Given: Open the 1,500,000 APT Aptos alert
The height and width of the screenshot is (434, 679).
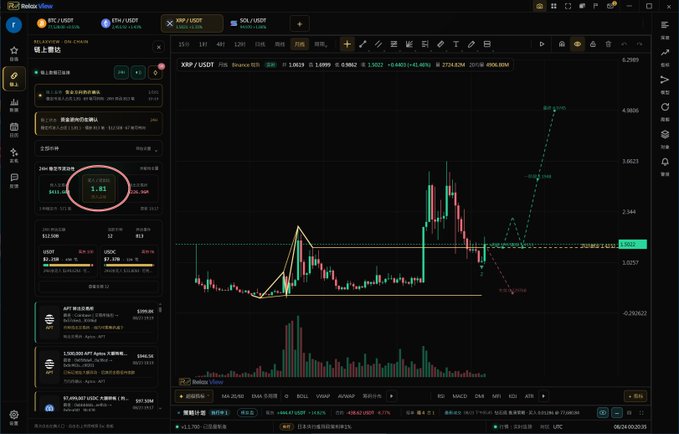Looking at the screenshot, I should click(96, 367).
